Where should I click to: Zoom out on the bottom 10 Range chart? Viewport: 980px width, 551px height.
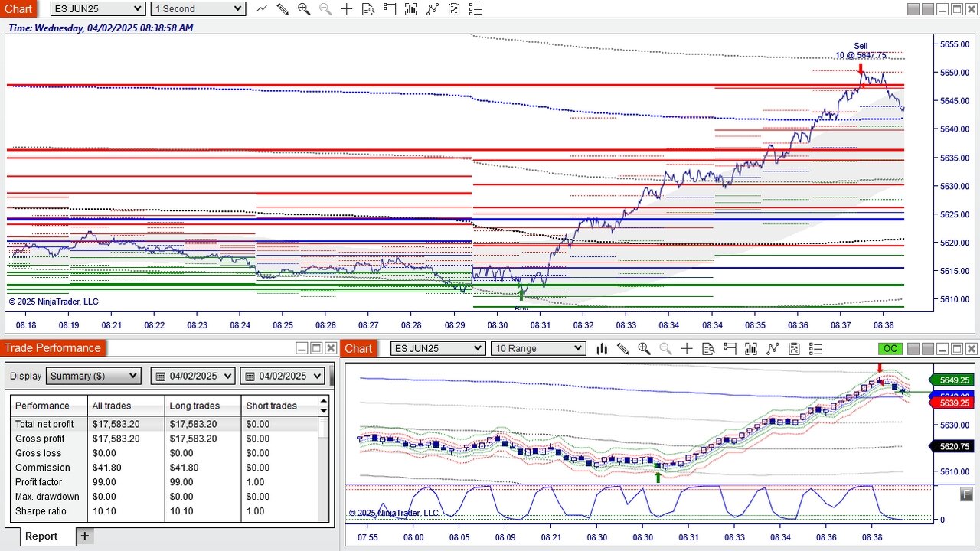pos(665,349)
